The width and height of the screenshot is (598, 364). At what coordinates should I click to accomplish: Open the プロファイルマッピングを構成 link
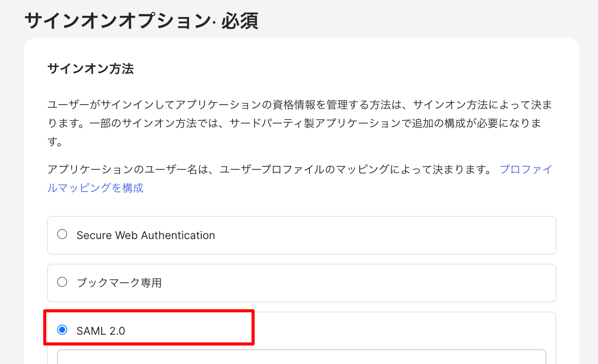point(95,188)
